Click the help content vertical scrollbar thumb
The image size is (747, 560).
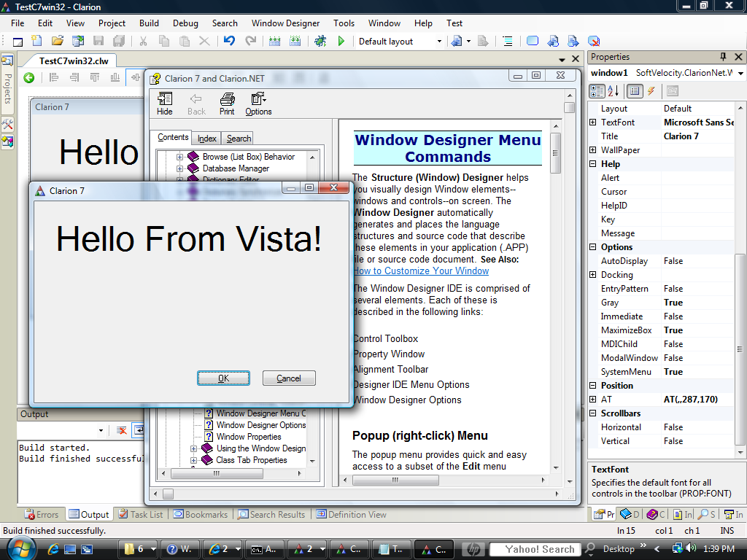point(555,153)
